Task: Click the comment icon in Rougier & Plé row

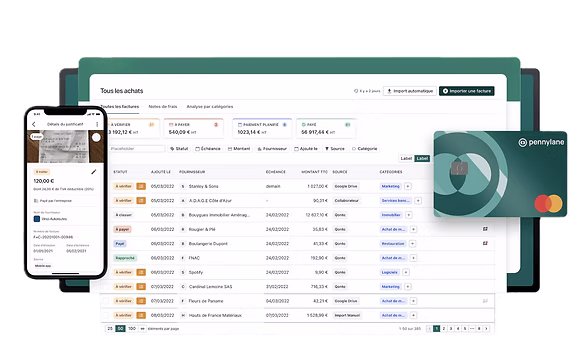Action: 485,229
